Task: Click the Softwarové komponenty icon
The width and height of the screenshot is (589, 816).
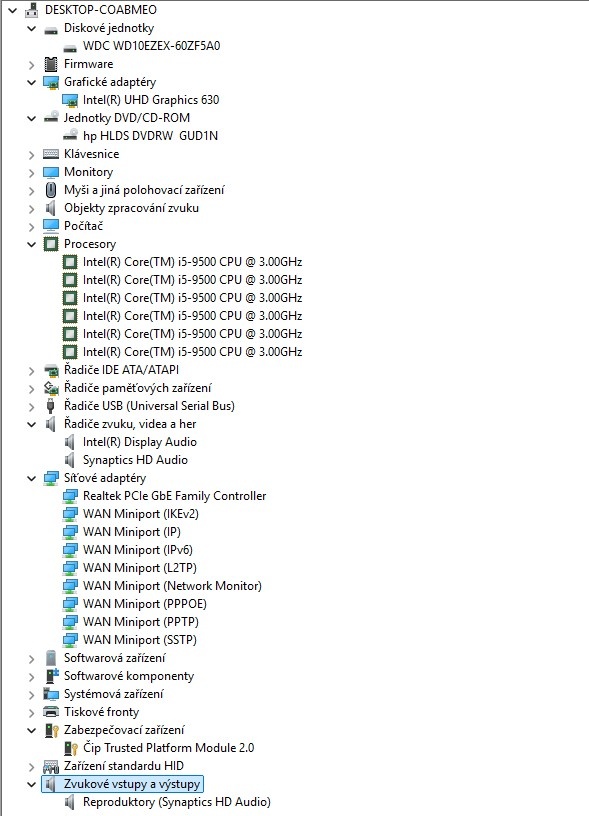Action: tap(52, 676)
